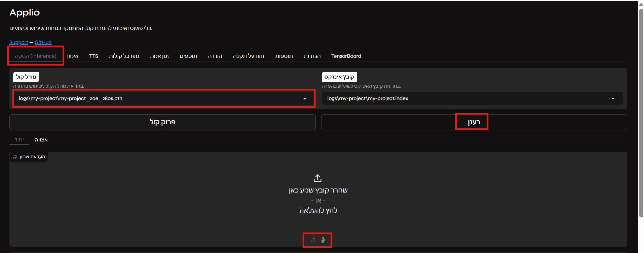Click the מודל קול label
The height and width of the screenshot is (253, 644).
[x=26, y=77]
